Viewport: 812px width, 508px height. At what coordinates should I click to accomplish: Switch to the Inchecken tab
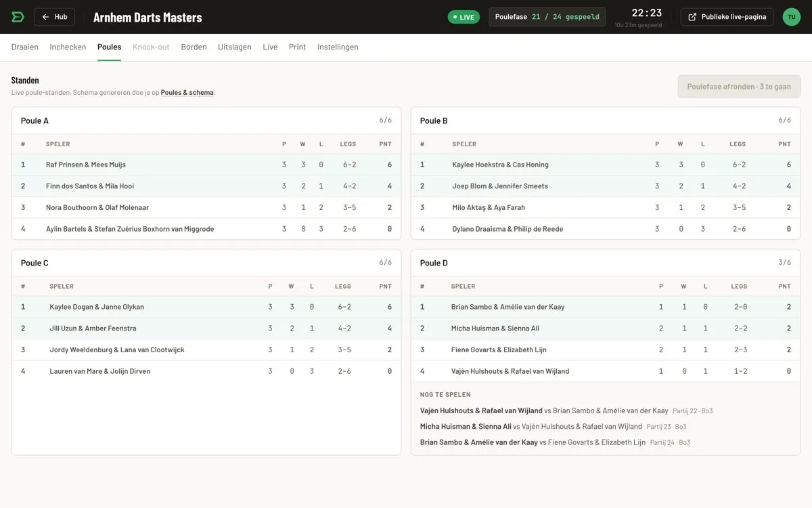pos(68,47)
